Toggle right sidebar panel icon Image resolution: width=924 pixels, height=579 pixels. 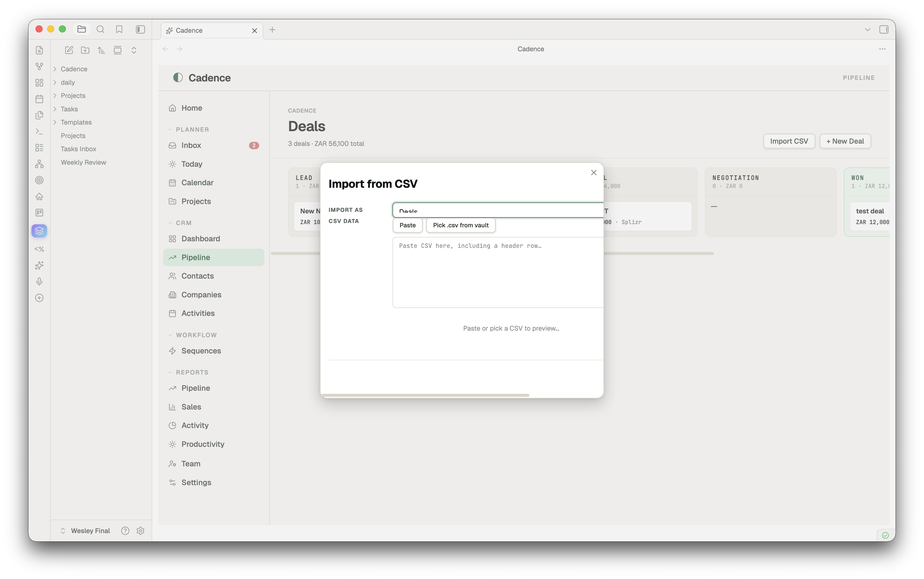[884, 29]
